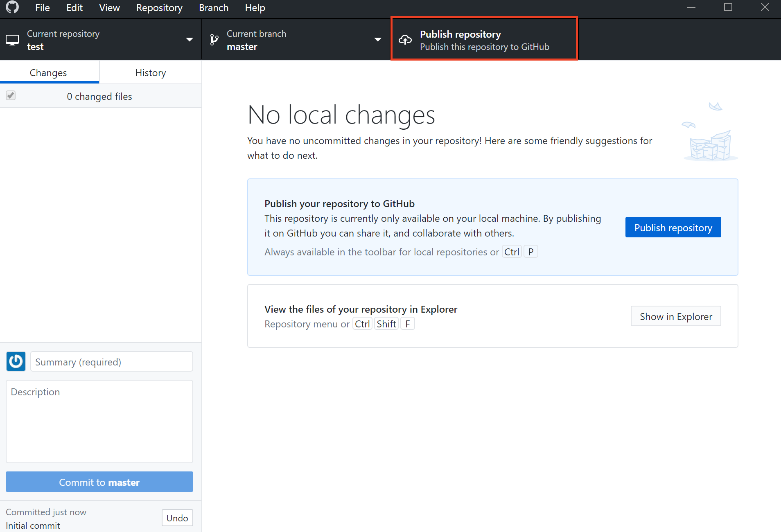Viewport: 781px width, 532px height.
Task: Open the Branch menu
Action: pos(214,8)
